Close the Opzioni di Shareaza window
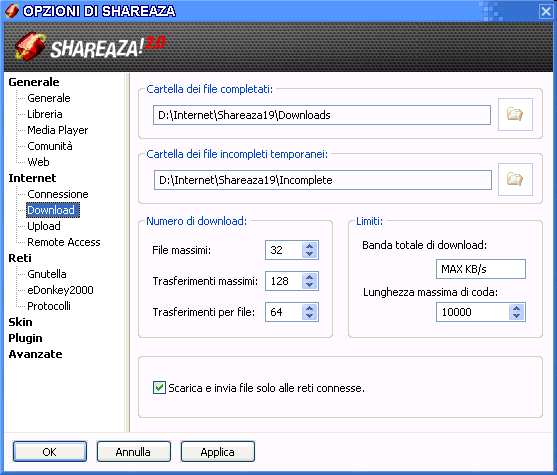 546,11
